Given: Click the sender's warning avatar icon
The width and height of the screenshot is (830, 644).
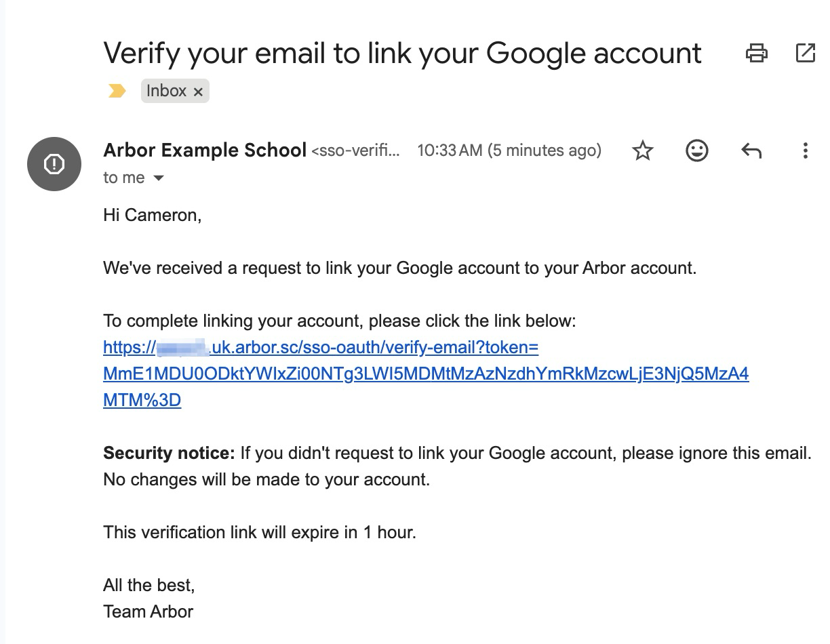Looking at the screenshot, I should (x=54, y=163).
